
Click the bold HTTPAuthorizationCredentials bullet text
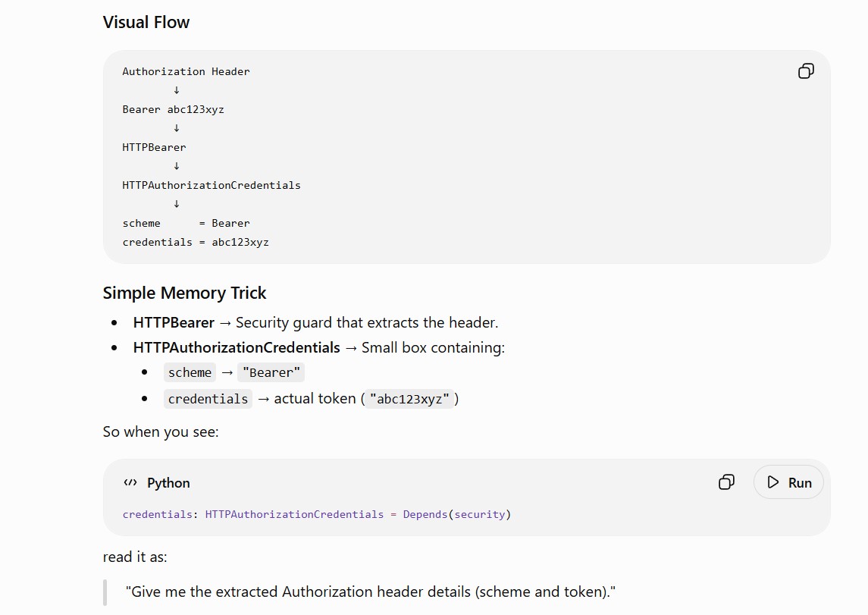(237, 347)
